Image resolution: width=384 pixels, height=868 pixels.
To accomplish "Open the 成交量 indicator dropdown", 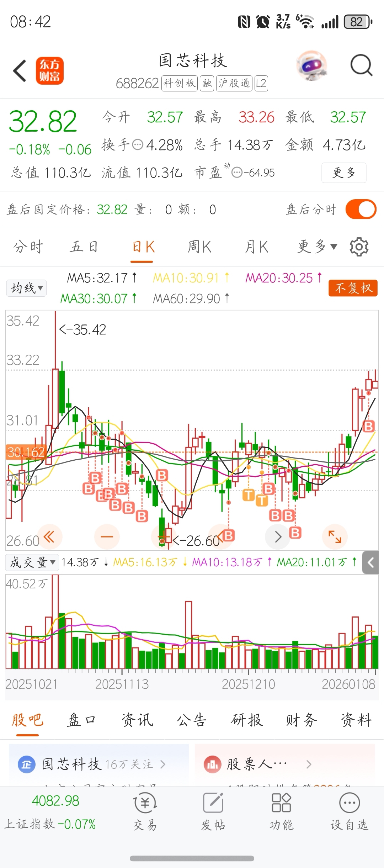I will [32, 562].
